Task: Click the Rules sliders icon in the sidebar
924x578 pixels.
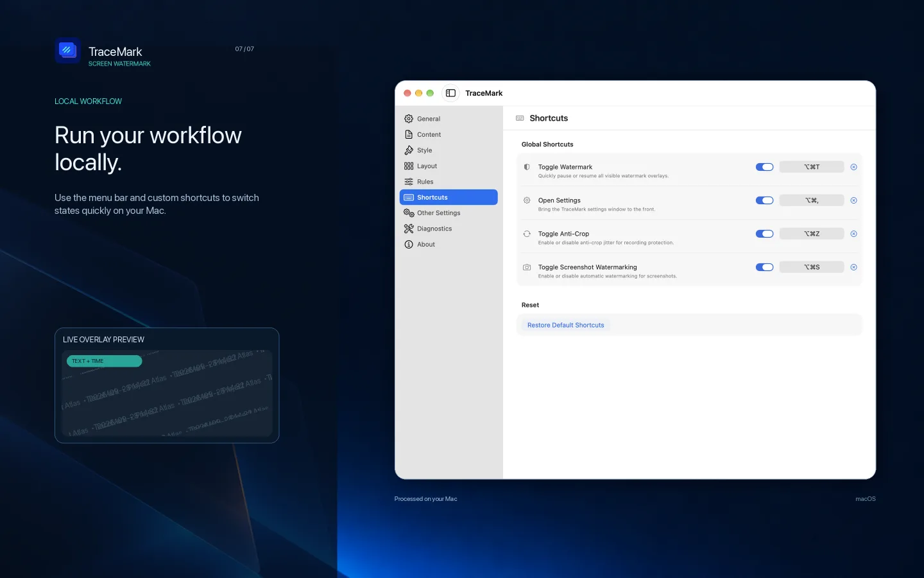Action: pyautogui.click(x=409, y=182)
